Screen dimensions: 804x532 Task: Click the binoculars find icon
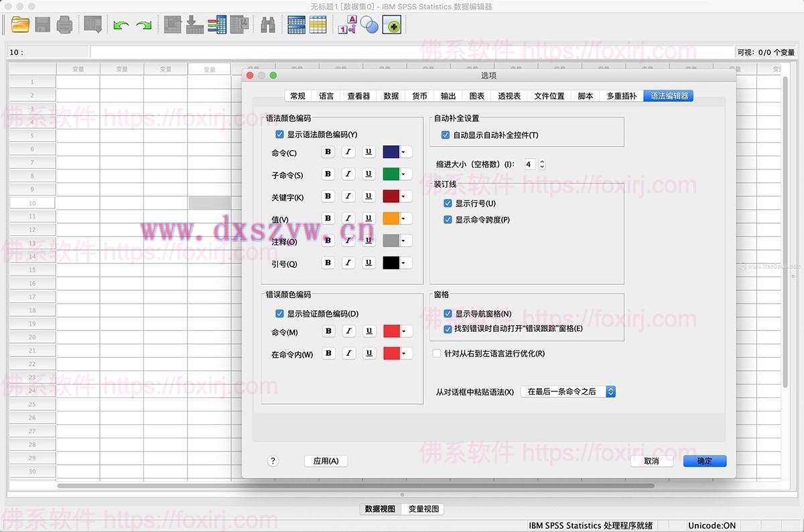(268, 25)
